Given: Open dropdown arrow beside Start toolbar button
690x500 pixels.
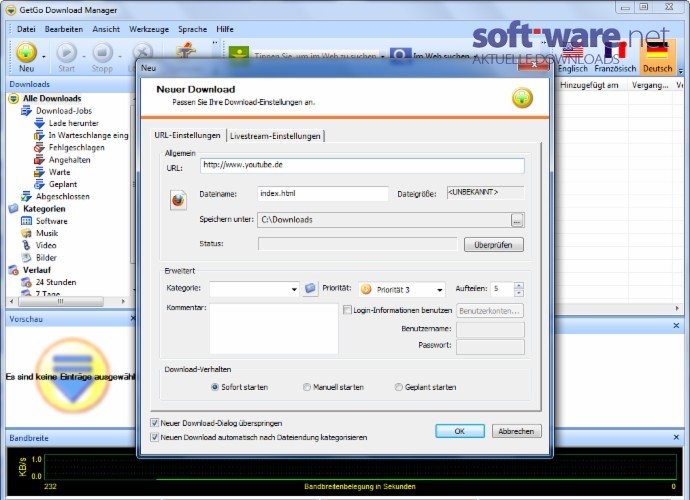Looking at the screenshot, I should [x=84, y=57].
